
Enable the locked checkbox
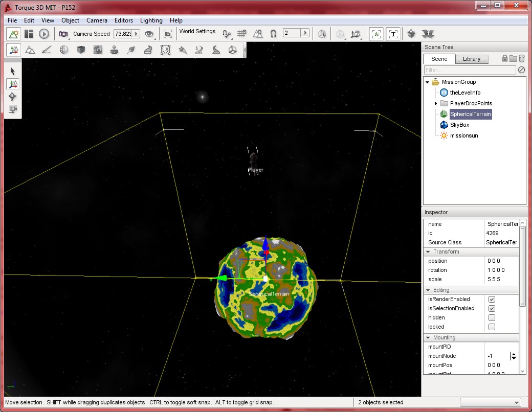(x=492, y=327)
